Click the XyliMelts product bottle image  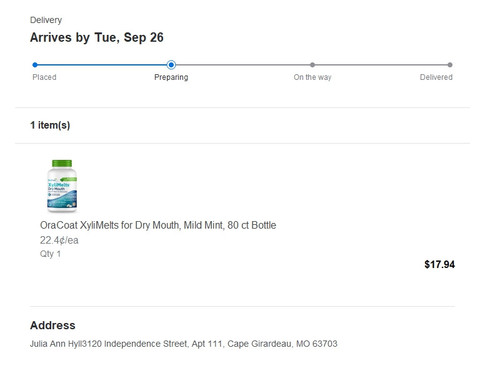coord(62,186)
